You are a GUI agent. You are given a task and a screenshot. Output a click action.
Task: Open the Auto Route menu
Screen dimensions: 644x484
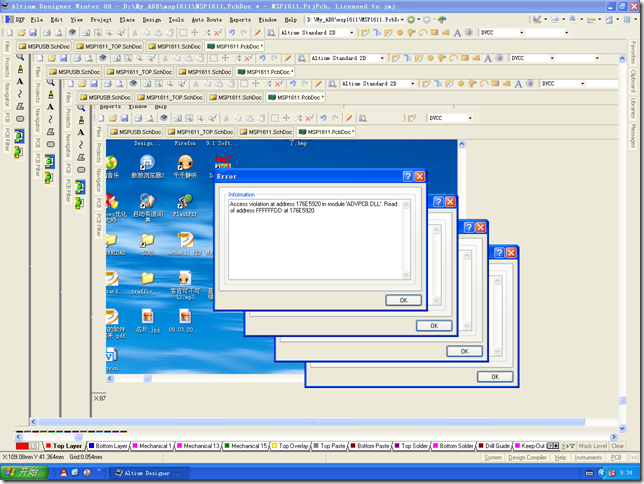pyautogui.click(x=207, y=20)
